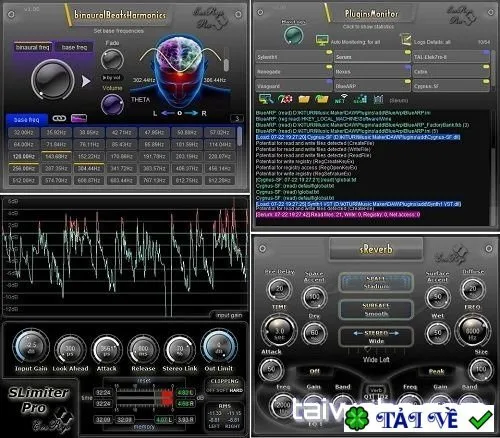Click the first yellow folder icon
The image size is (500, 438).
[304, 99]
